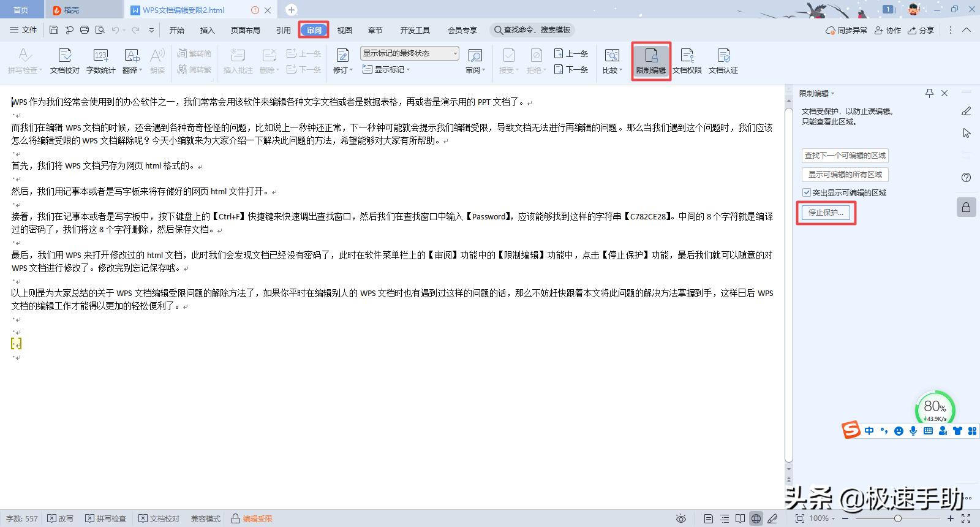Uncheck 突出显示可编辑的区域 checkbox
The height and width of the screenshot is (527, 980).
[807, 192]
